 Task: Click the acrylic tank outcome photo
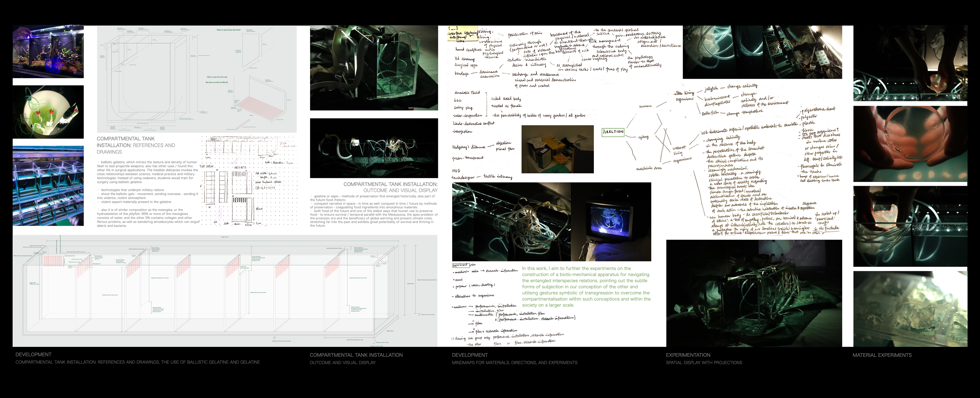coord(374,68)
